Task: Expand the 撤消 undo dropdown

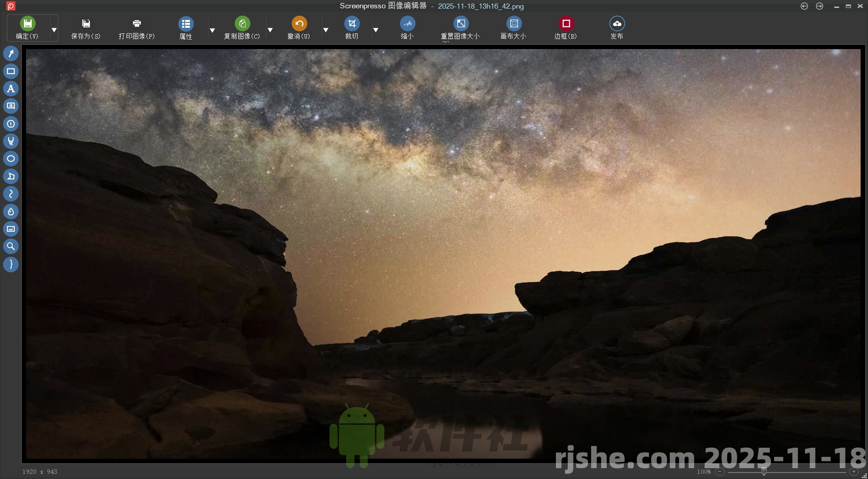Action: (326, 30)
